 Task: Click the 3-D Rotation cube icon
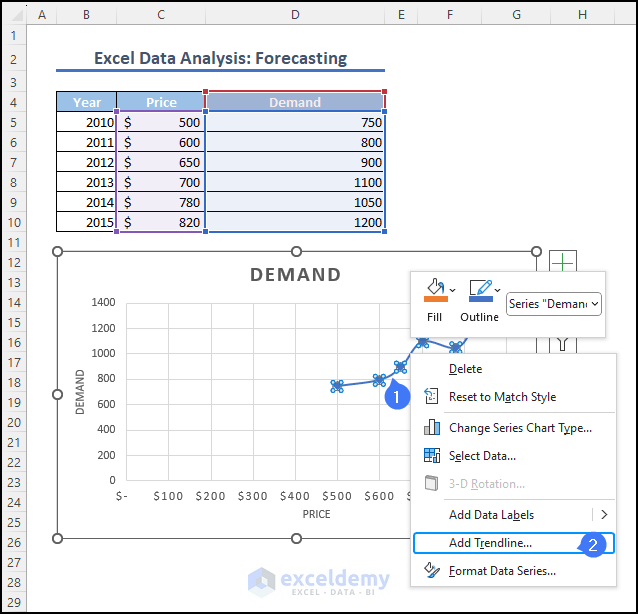coord(431,483)
